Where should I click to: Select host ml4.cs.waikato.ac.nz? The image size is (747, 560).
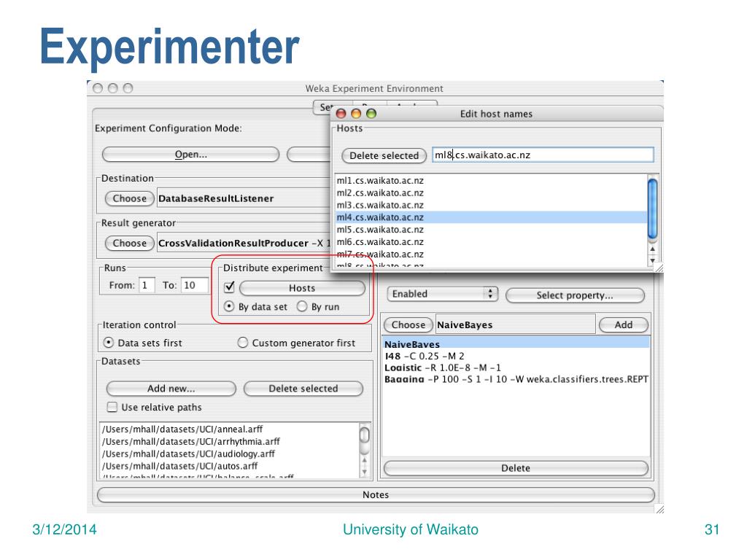pyautogui.click(x=491, y=217)
